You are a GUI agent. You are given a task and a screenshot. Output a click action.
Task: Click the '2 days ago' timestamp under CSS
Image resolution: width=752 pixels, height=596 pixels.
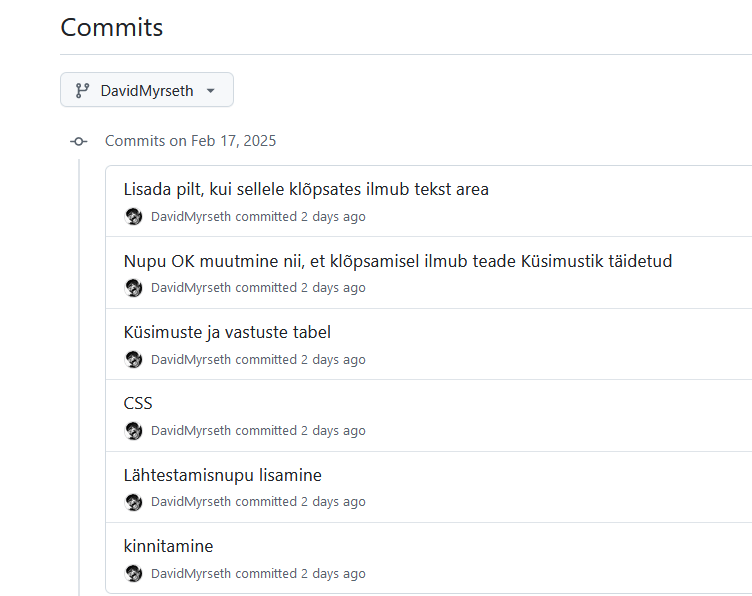coord(333,431)
